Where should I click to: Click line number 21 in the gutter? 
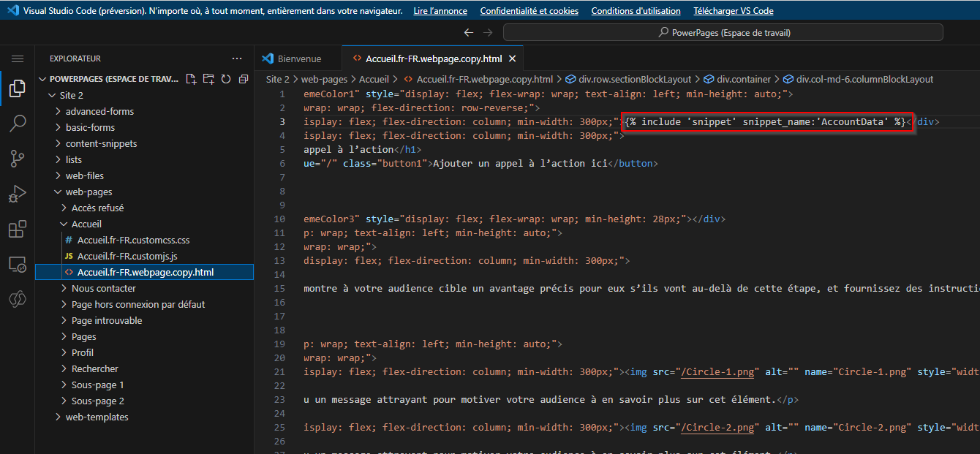[279, 372]
